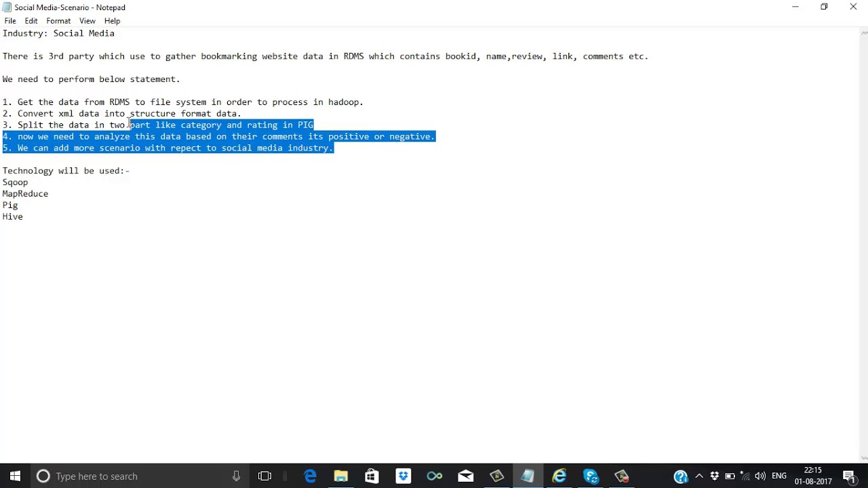Click the line 'Technology will be used:-'

coord(66,171)
